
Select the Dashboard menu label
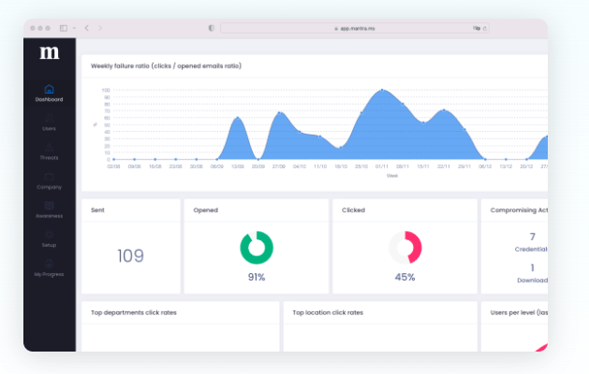(49, 100)
